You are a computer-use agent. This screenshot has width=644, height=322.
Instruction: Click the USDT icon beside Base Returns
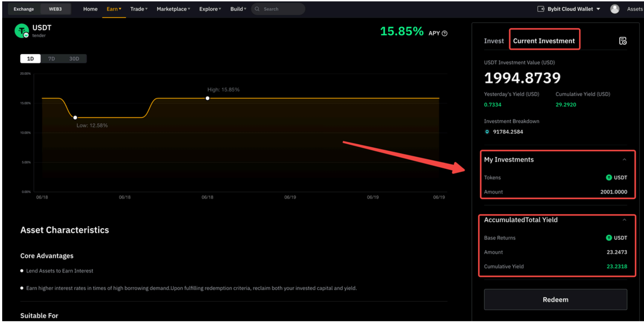(x=609, y=238)
